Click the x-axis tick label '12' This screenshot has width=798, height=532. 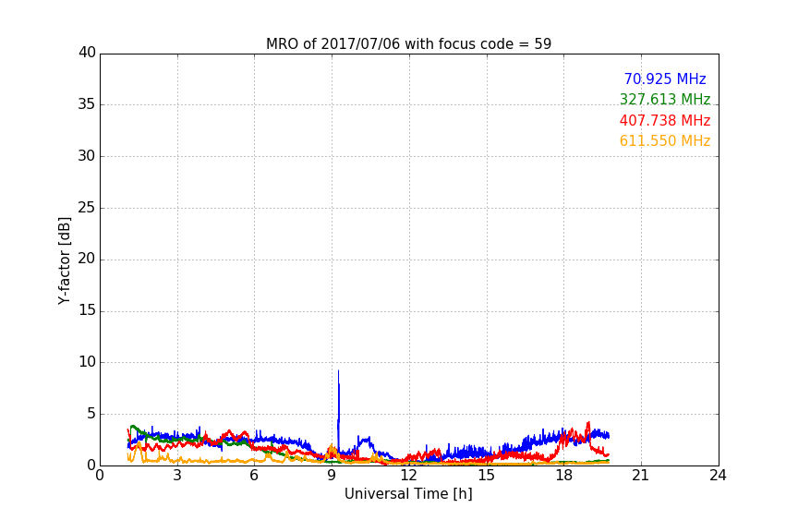408,476
